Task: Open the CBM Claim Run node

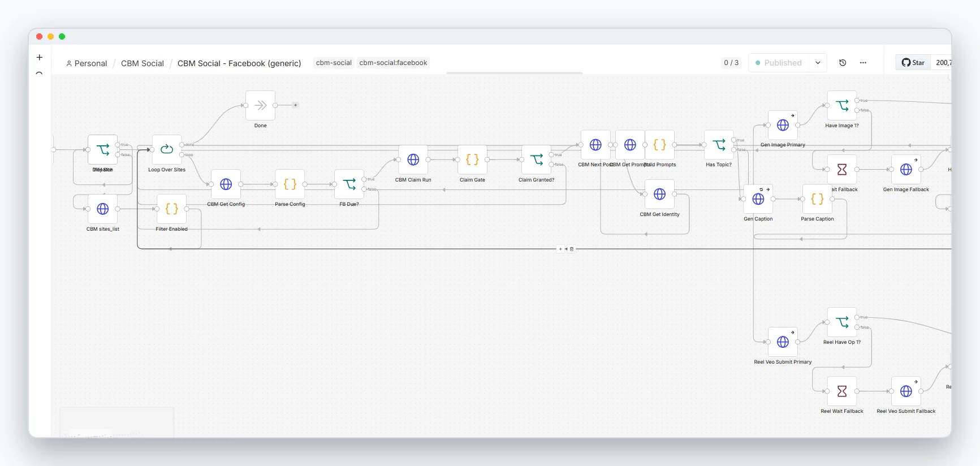Action: 413,159
